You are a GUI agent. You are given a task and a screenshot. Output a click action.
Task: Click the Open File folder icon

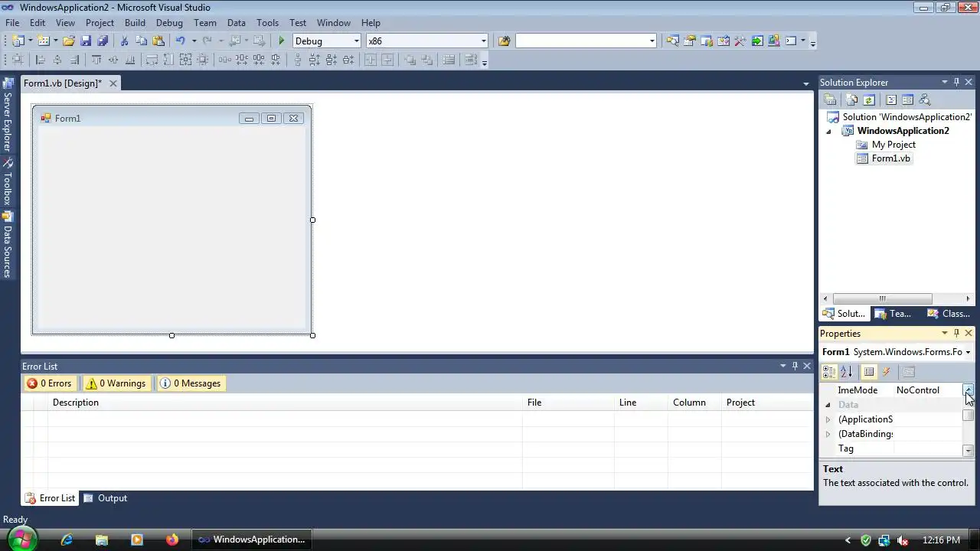pyautogui.click(x=68, y=41)
